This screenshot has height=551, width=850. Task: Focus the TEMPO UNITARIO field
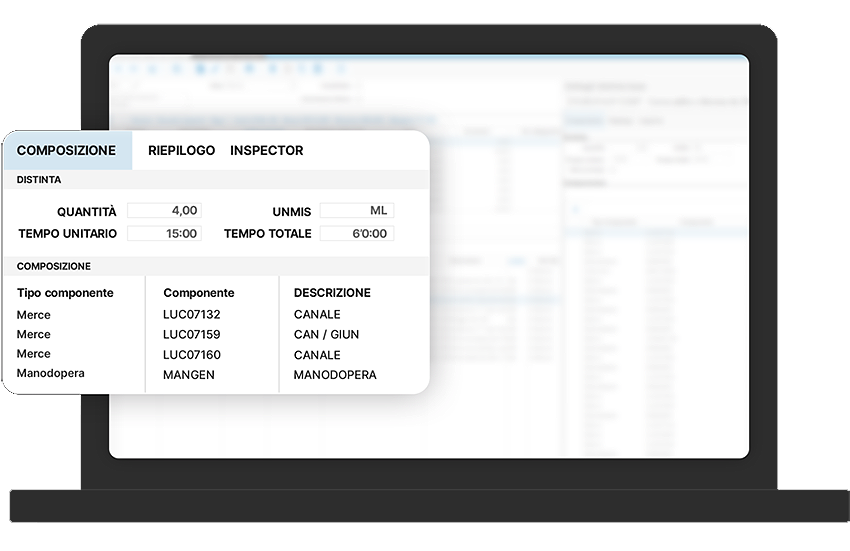point(164,234)
